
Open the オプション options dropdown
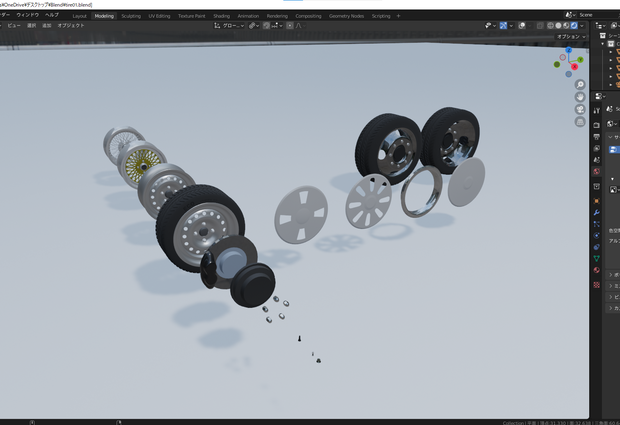(571, 37)
